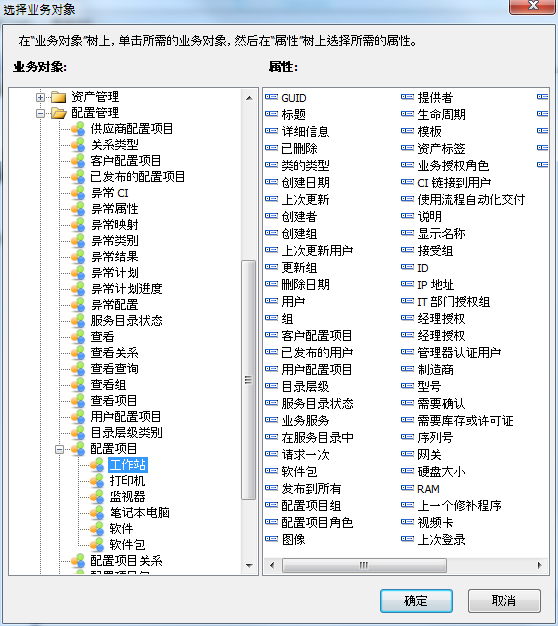Screen dimensions: 558x626
Task: Select the 制造商 attribute
Action: (435, 369)
